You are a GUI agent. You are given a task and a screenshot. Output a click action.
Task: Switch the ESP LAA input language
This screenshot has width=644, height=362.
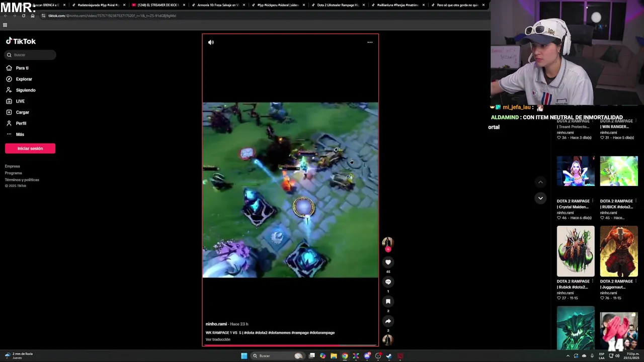point(601,356)
